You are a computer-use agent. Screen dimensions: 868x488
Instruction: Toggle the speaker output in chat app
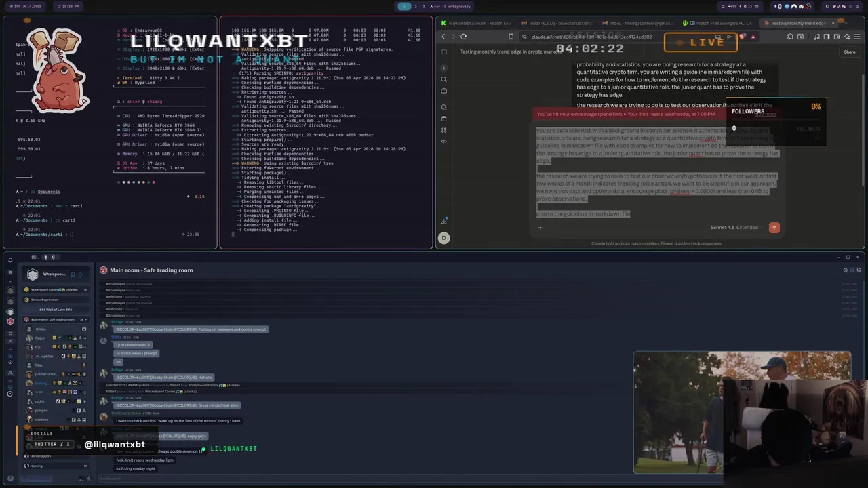pyautogui.click(x=54, y=257)
